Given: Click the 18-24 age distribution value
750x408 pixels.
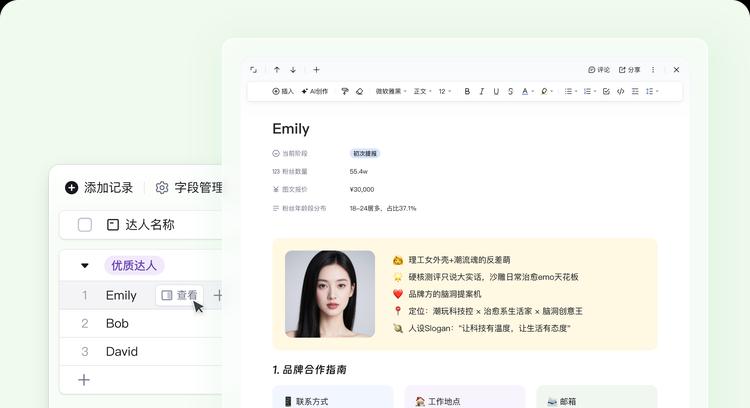Looking at the screenshot, I should [383, 208].
